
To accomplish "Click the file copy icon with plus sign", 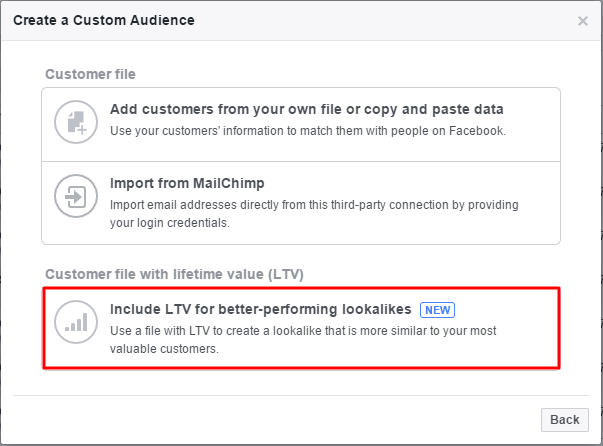I will pyautogui.click(x=76, y=122).
